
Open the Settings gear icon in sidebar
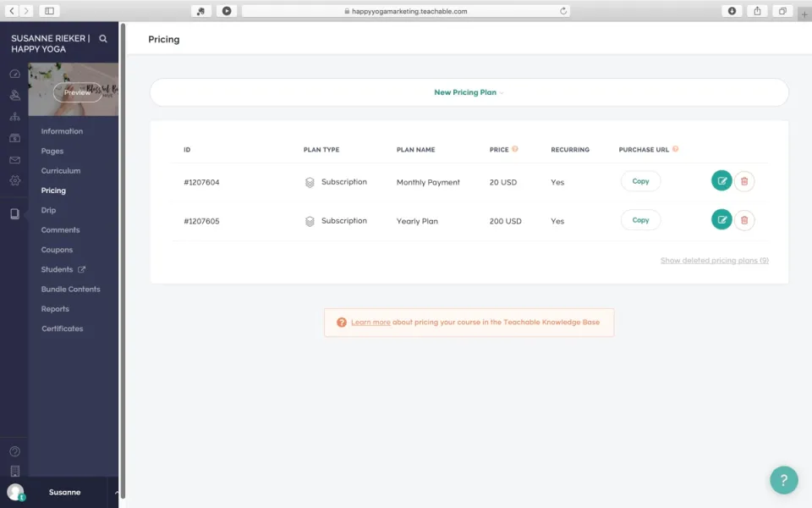(x=14, y=180)
